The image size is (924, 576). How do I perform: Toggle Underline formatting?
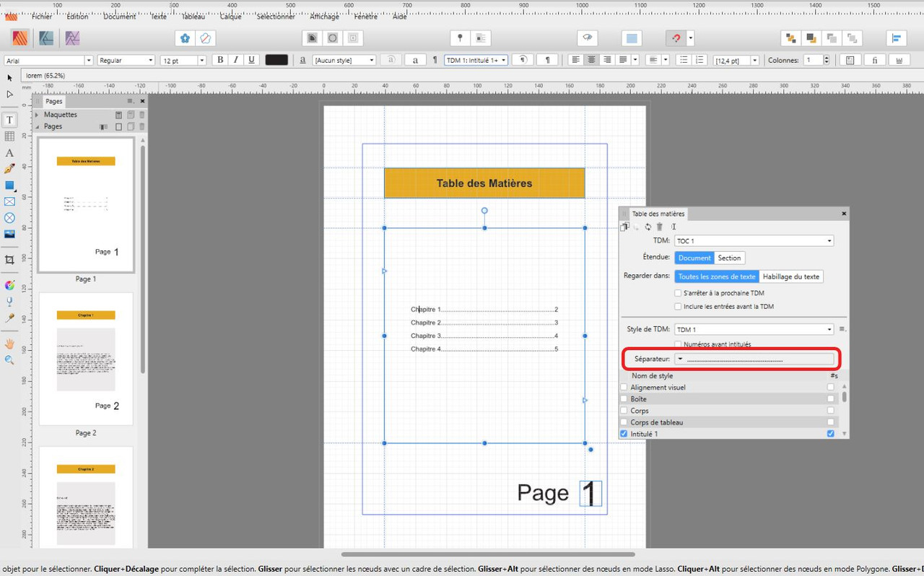[251, 60]
